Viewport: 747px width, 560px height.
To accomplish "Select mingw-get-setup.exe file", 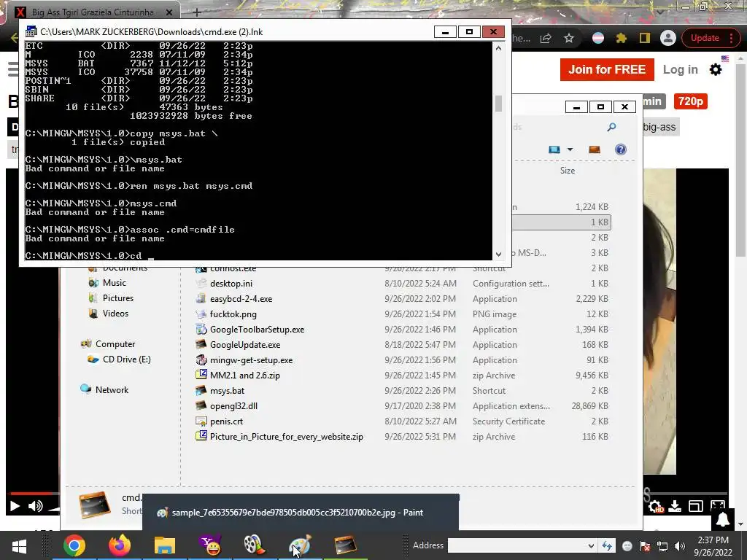I will click(251, 360).
